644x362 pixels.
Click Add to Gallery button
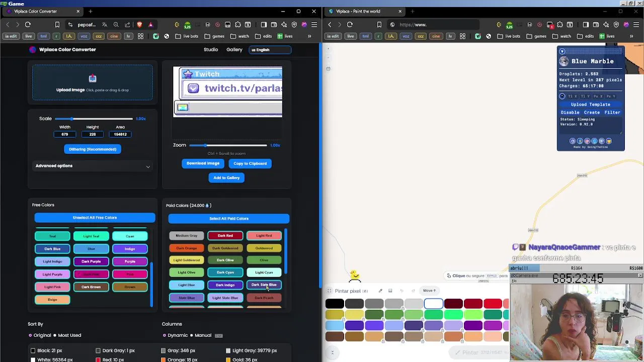tap(226, 177)
